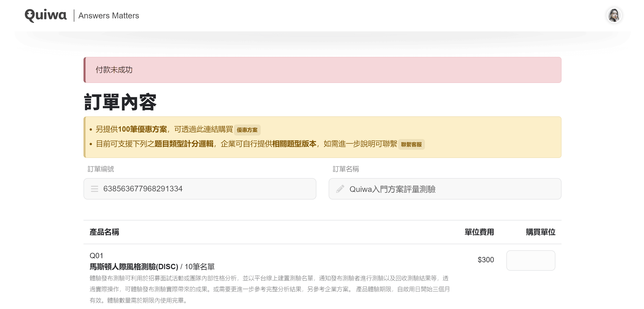The height and width of the screenshot is (309, 644).
Task: Click the list icon in order number field
Action: (x=94, y=189)
